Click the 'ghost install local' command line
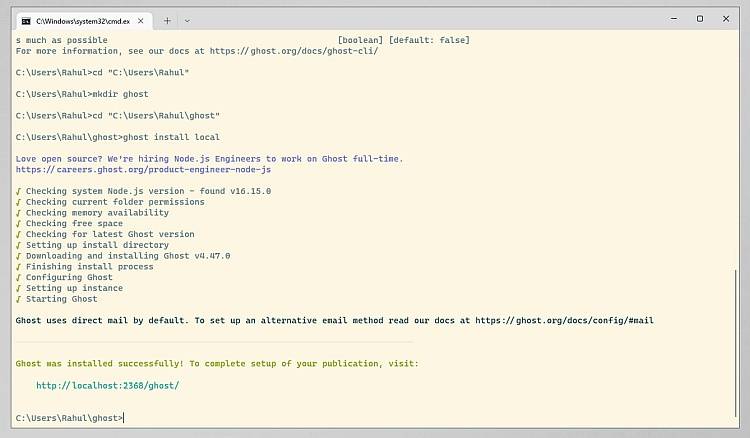750x438 pixels. pos(118,137)
